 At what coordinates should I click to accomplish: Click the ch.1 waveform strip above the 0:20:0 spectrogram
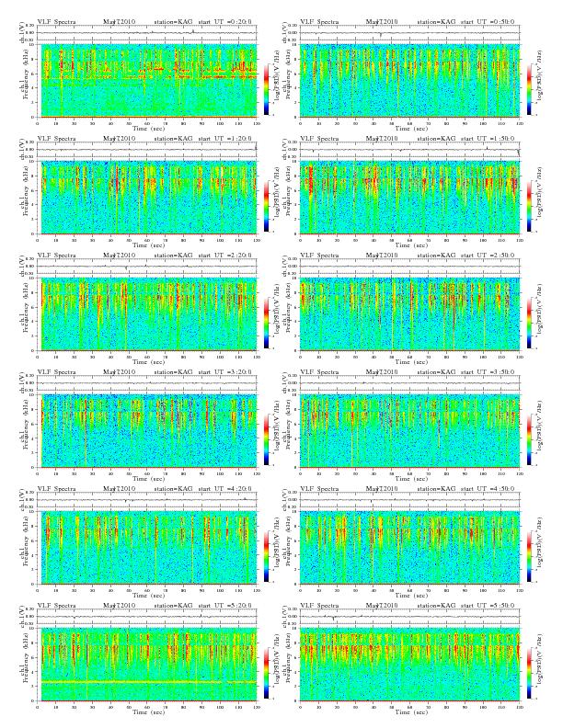pos(147,32)
